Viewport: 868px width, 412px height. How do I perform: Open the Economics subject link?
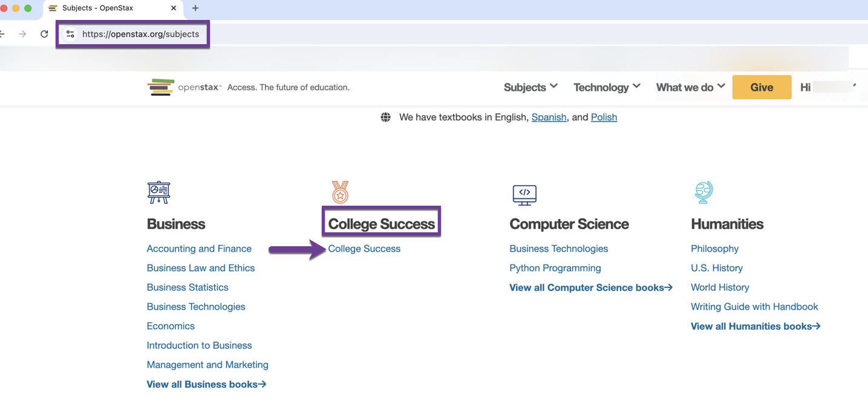pyautogui.click(x=171, y=325)
